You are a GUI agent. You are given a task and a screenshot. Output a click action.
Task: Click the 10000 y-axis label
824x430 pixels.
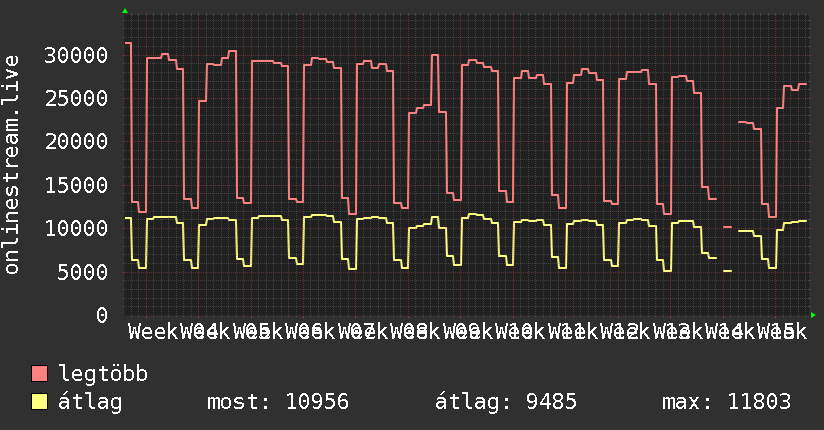tap(76, 228)
